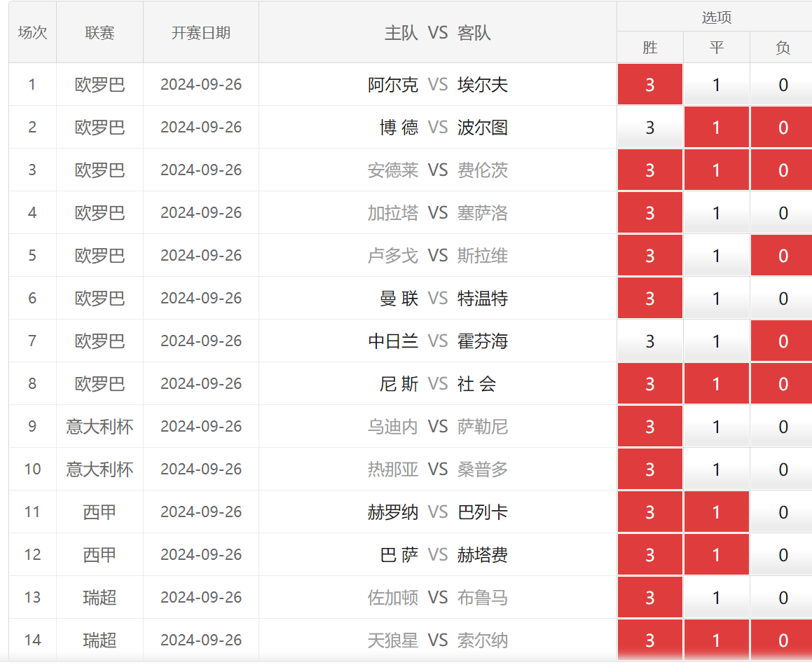Select draw option 1 for 卢多戈 VS 斯拉维

716,255
